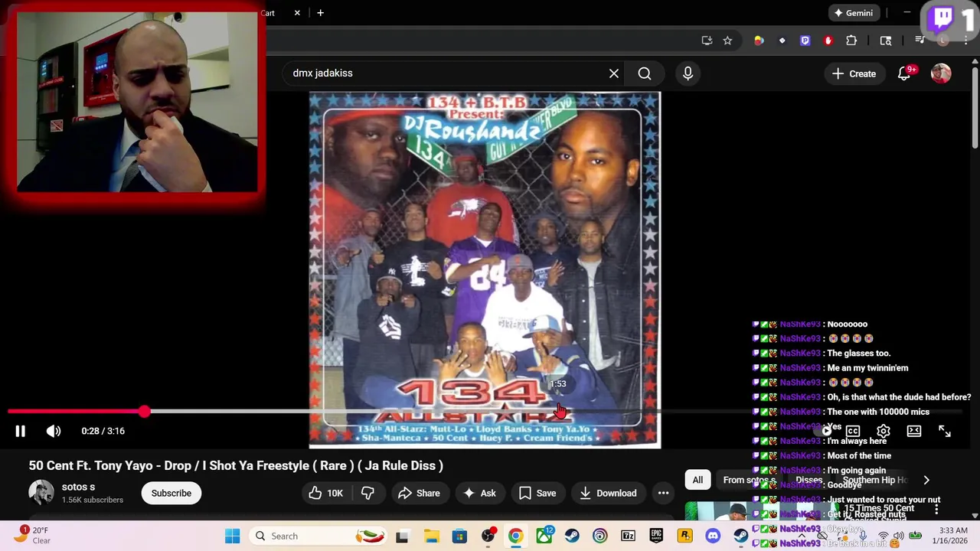Open the sotos s channel avatar
This screenshot has width=980, height=551.
[x=41, y=493]
